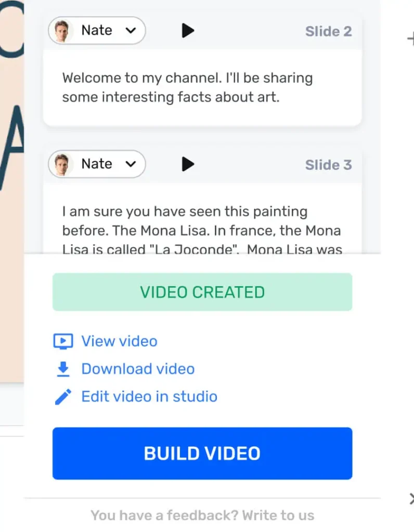414x532 pixels.
Task: Select the Download video link
Action: click(138, 369)
